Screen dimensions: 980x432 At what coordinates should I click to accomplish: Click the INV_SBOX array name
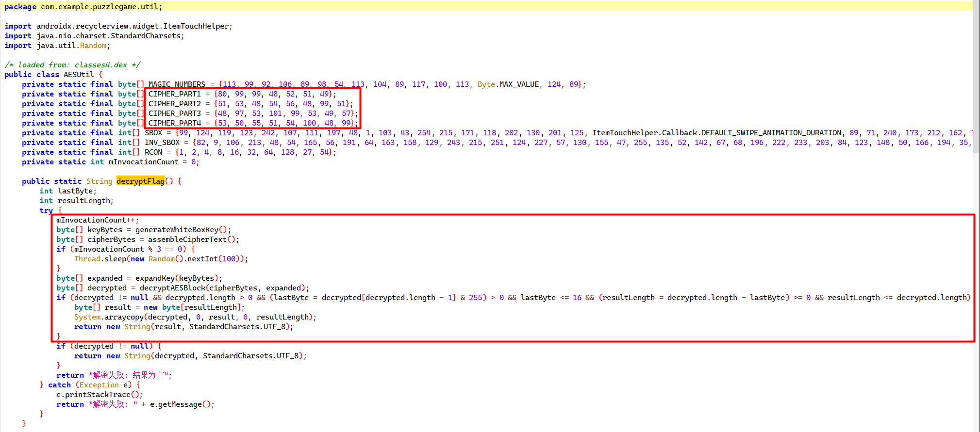pos(162,143)
